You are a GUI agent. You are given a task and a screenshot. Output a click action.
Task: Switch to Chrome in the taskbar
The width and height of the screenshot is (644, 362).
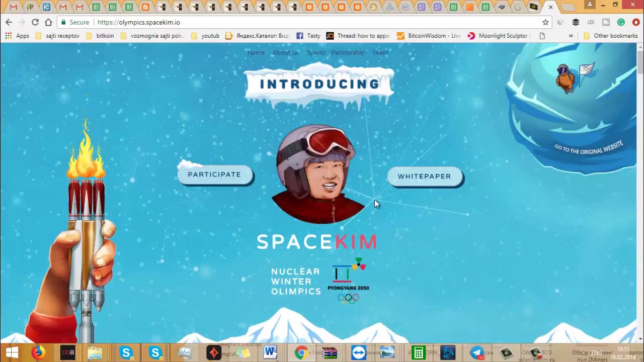pos(300,352)
